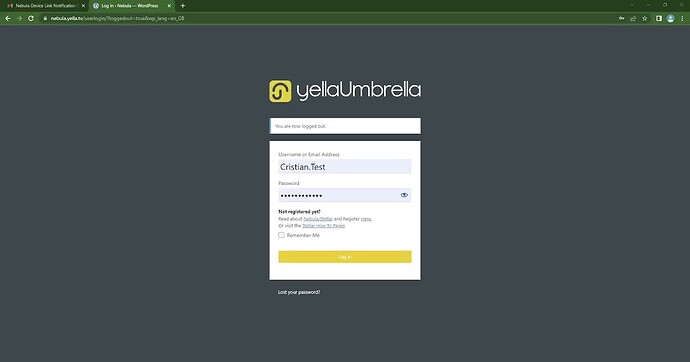Close the Nebula Device Link Notification tab
Viewport: 690px width, 362px height.
83,6
